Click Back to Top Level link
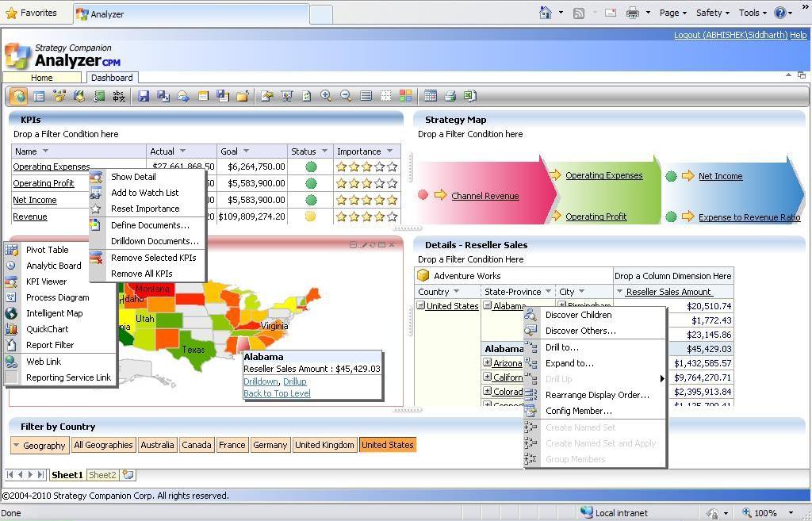This screenshot has width=812, height=521. point(277,393)
